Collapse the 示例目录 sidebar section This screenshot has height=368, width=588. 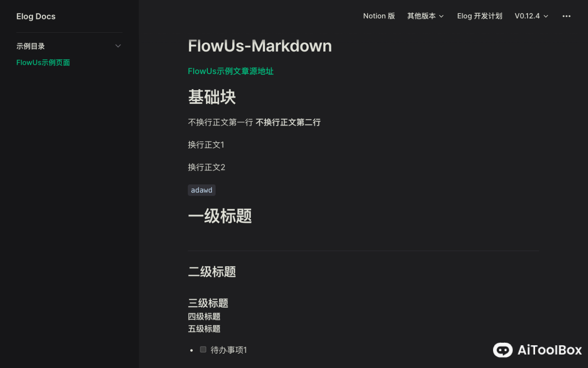point(118,45)
